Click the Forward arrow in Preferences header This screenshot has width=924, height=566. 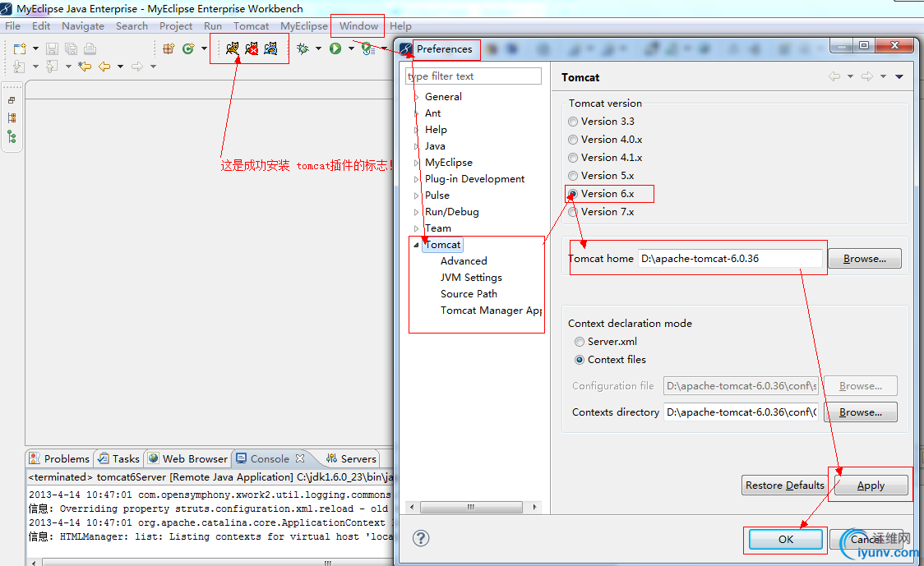click(866, 76)
